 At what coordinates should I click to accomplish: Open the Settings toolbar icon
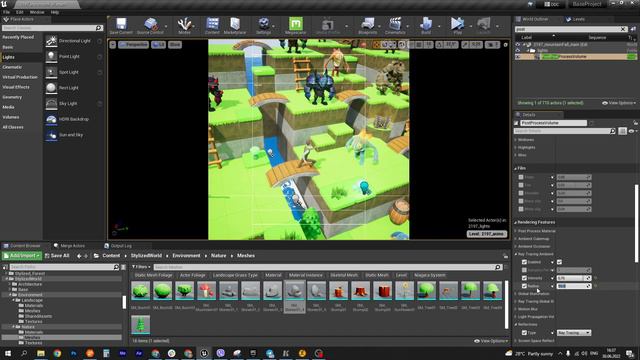[264, 24]
